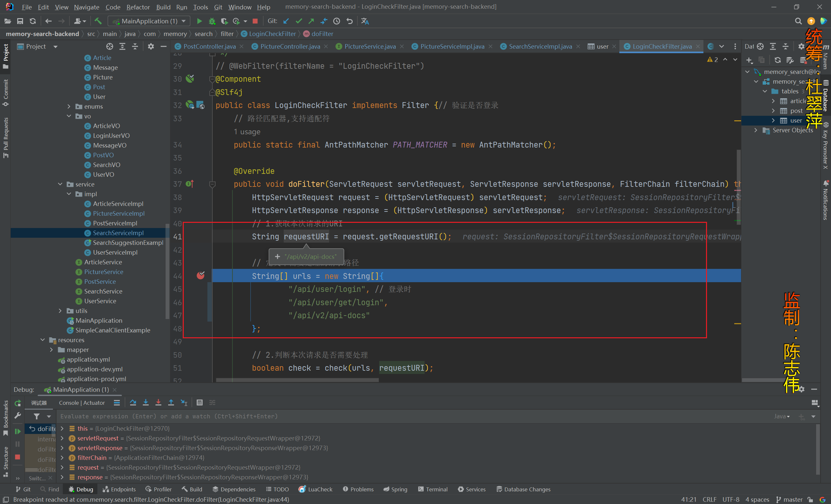Show Git history clock icon
Screen dimensions: 831x504
point(336,21)
